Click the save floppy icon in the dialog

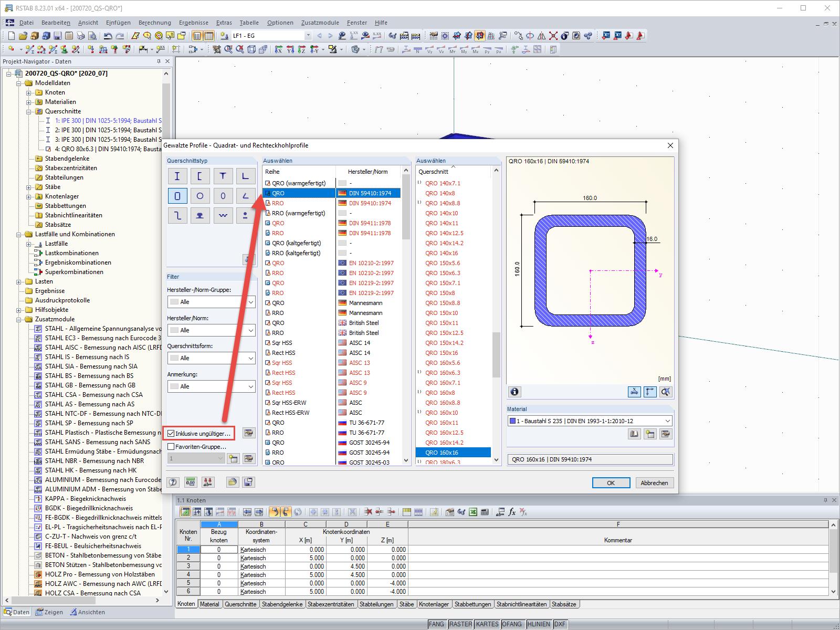click(249, 482)
